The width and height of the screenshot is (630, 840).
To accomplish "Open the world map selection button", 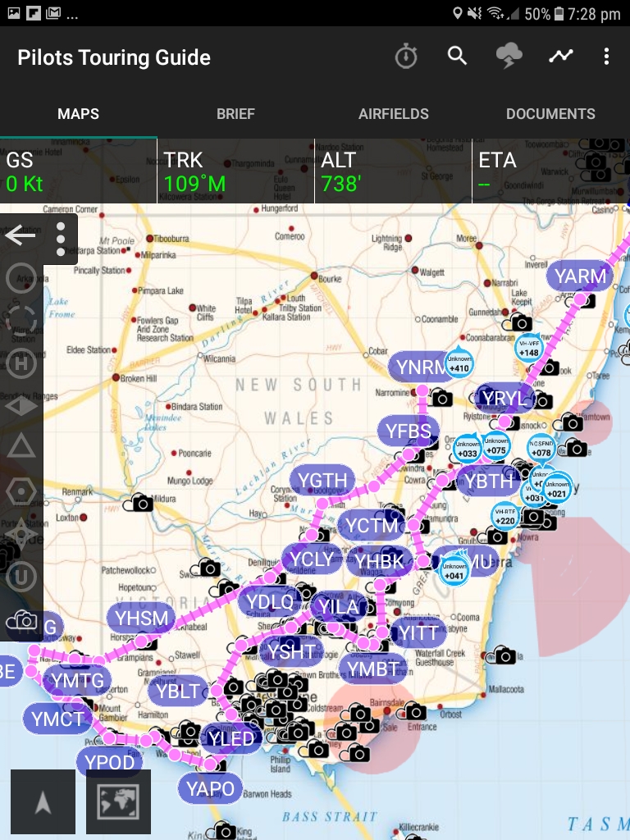I will click(118, 802).
